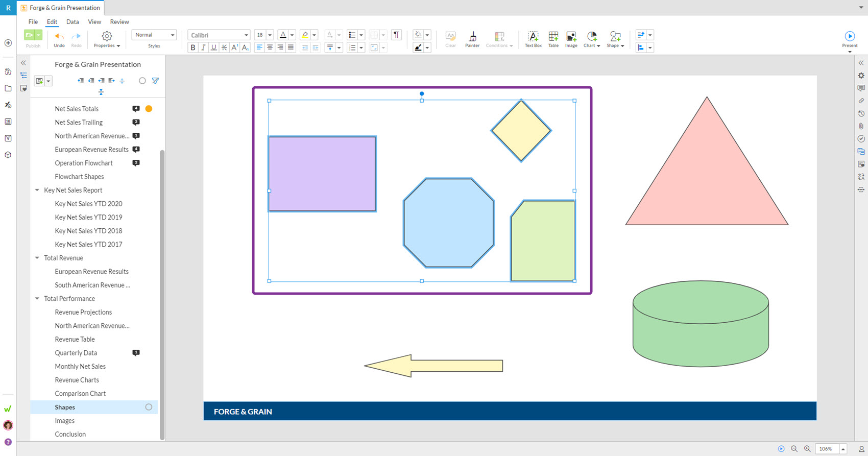Screen dimensions: 868x456
Task: Open the comments panel in right sidebar
Action: (x=861, y=88)
